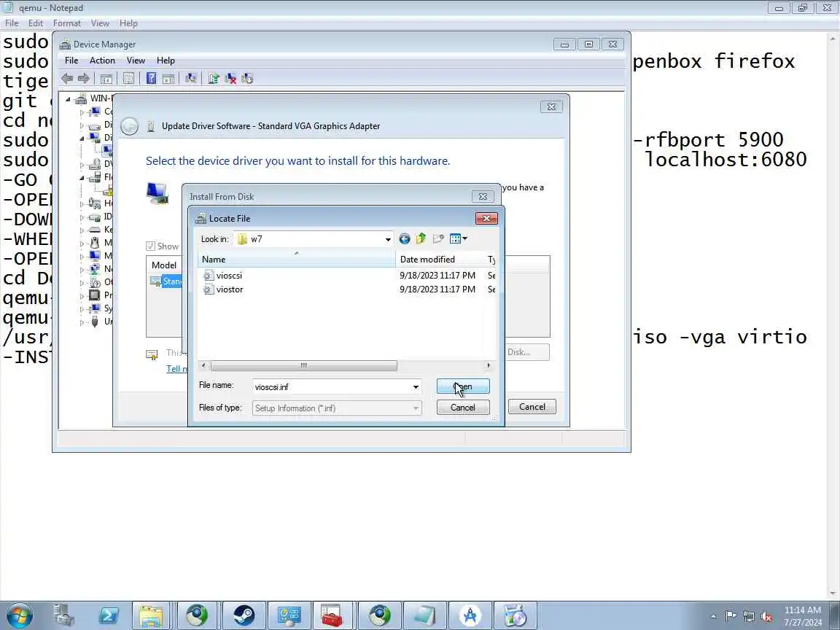Click the processor chip icon in device tree

(94, 295)
